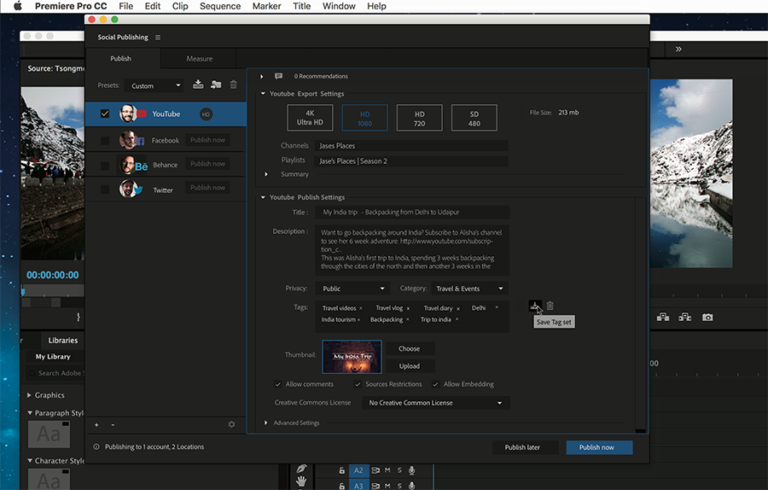Viewport: 768px width, 490px height.
Task: Toggle the Sources Restrictions checkbox
Action: point(358,384)
